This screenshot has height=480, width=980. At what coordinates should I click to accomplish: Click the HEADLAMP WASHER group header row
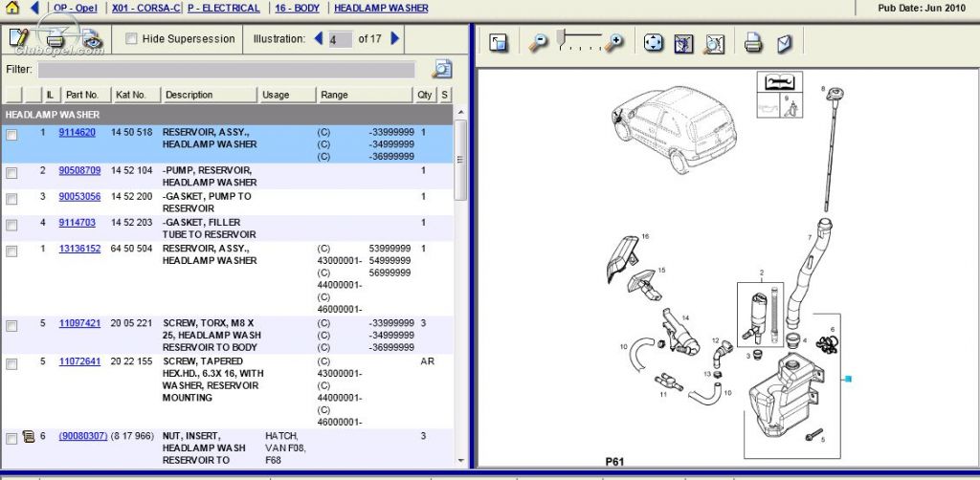tap(228, 115)
